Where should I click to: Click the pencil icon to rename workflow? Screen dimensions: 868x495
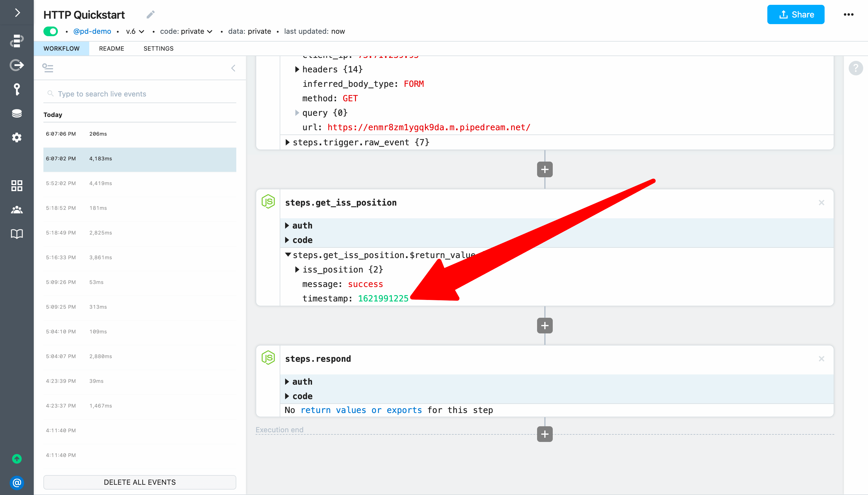tap(151, 14)
